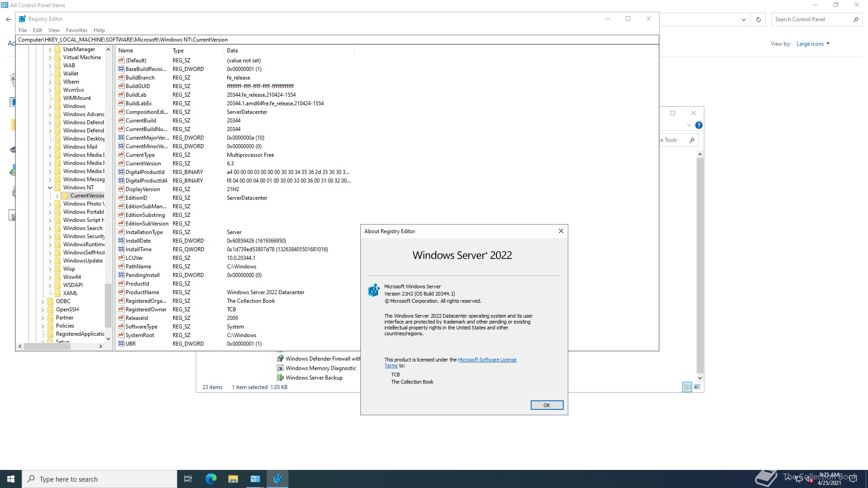Expand the Windows Mail tree node
The image size is (868, 488).
[x=50, y=147]
